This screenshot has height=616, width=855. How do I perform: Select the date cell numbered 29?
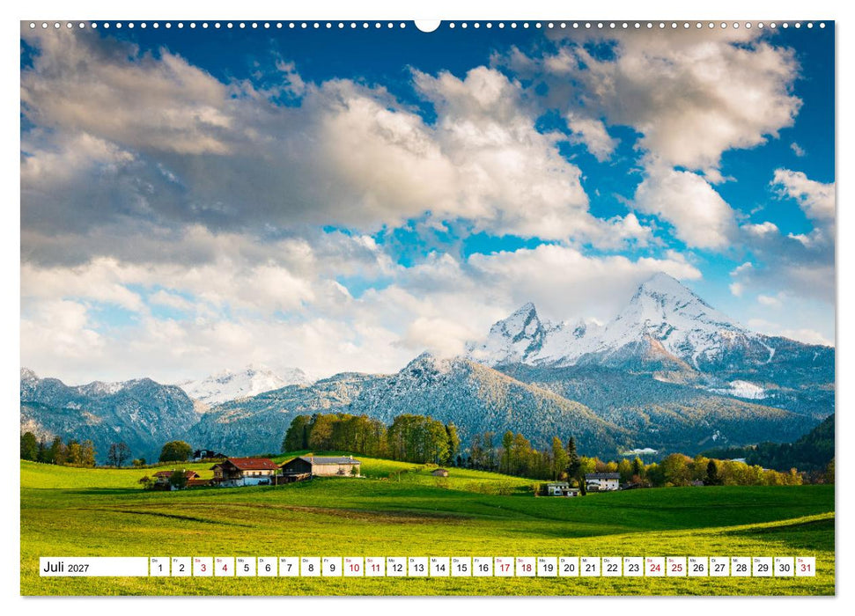pyautogui.click(x=763, y=567)
